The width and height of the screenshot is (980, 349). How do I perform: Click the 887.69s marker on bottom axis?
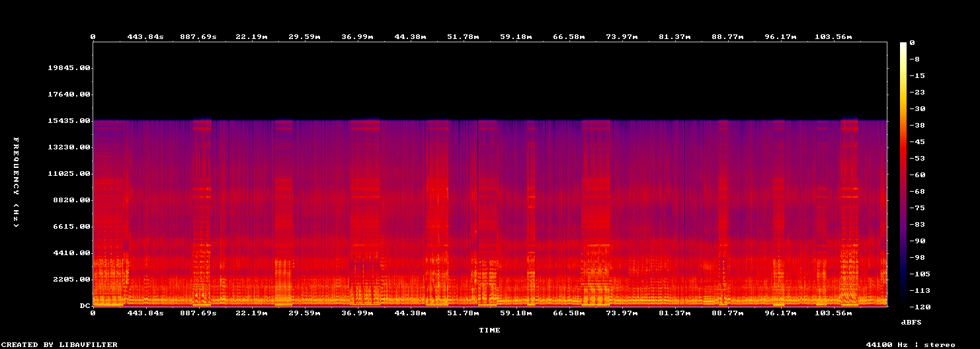198,313
